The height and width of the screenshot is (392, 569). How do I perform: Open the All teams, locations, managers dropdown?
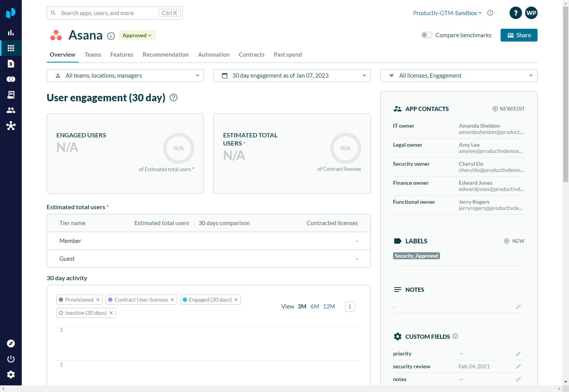click(x=125, y=76)
